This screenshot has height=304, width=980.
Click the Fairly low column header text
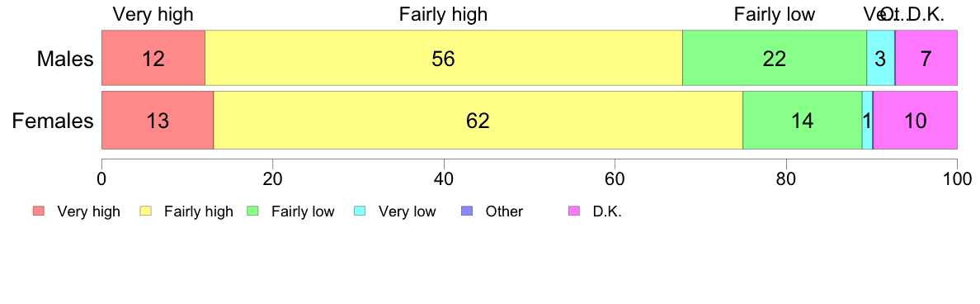(x=775, y=14)
